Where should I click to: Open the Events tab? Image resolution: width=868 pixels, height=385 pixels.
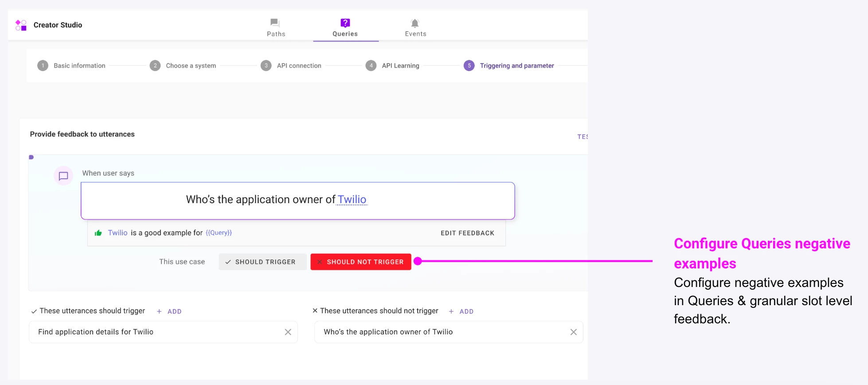pos(415,27)
